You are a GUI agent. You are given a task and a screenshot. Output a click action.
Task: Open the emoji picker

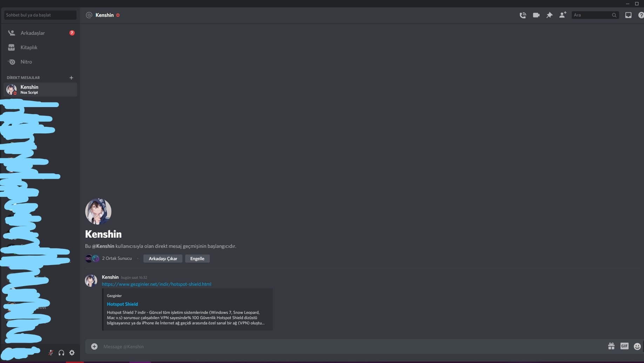pyautogui.click(x=637, y=346)
